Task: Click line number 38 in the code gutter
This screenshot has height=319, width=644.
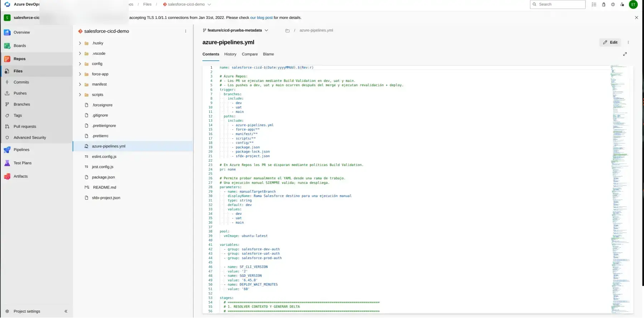Action: point(210,231)
